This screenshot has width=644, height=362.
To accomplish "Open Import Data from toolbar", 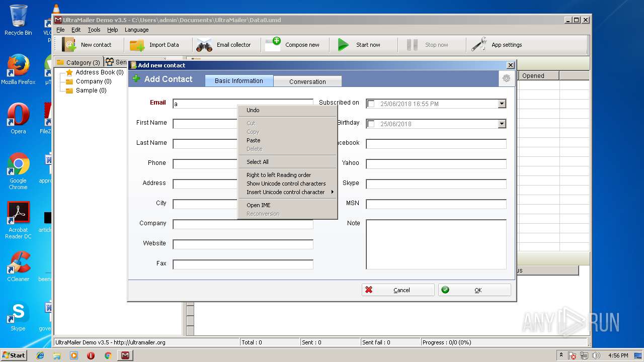I will click(154, 45).
